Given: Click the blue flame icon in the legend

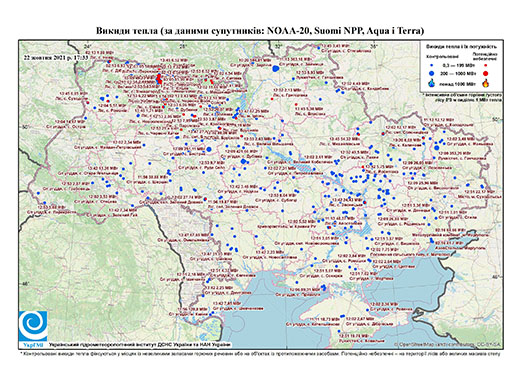Looking at the screenshot, I should pos(432,83).
